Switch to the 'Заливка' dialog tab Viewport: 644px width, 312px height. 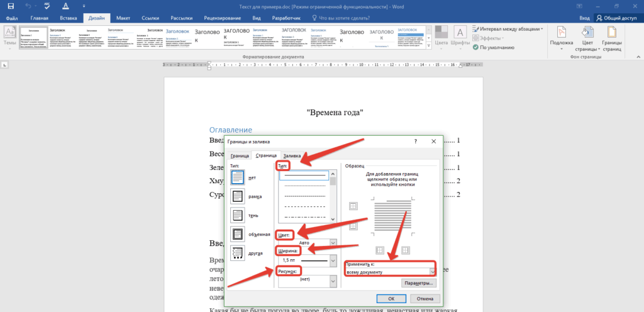(x=292, y=155)
